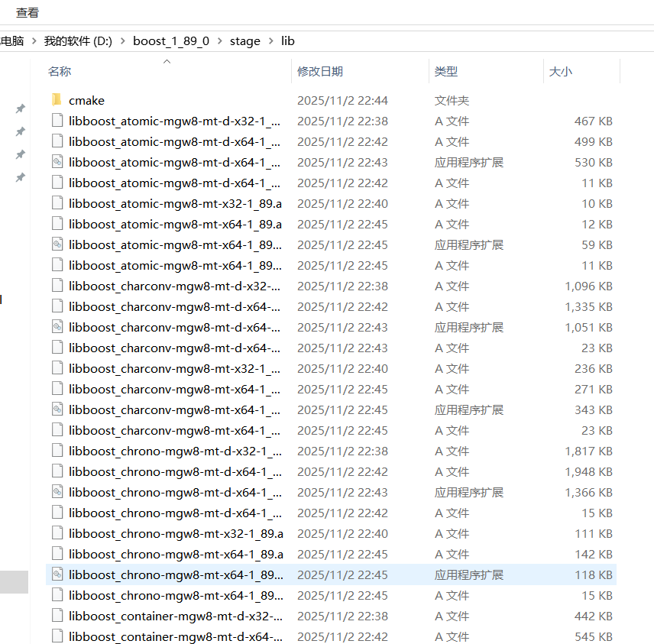Click the file icon of libboost_chrono-mgw8-mt-x32-1_89.a
The width and height of the screenshot is (654, 644).
pyautogui.click(x=57, y=533)
